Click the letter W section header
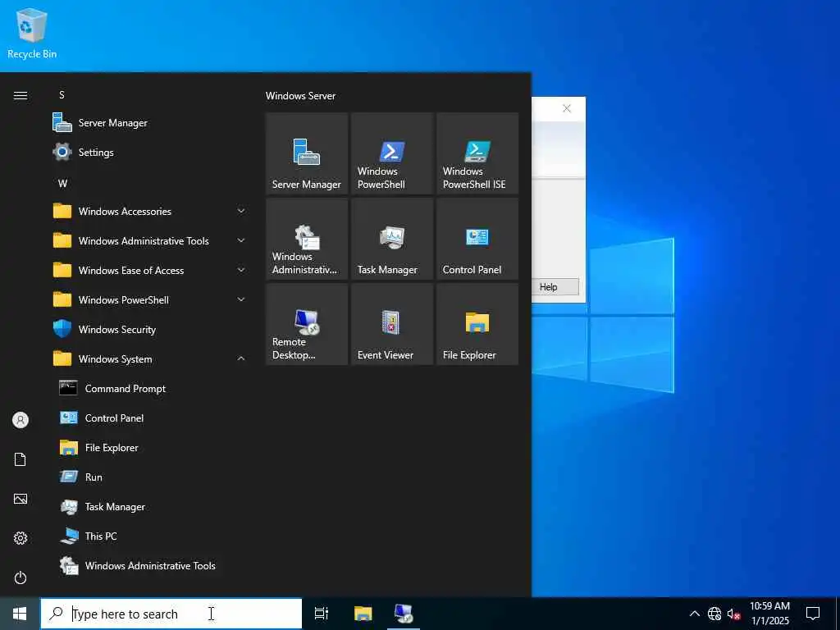This screenshot has width=840, height=630. pyautogui.click(x=62, y=183)
